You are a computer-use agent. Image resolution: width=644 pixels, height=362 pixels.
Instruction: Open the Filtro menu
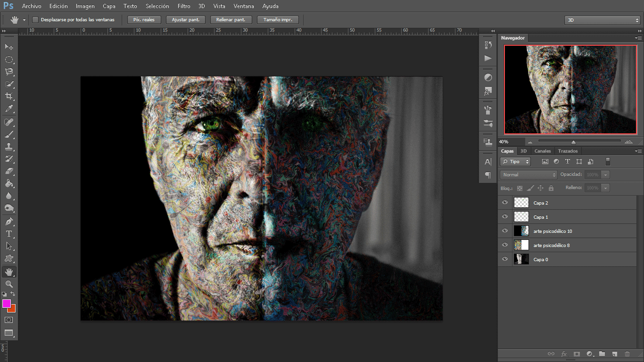184,6
